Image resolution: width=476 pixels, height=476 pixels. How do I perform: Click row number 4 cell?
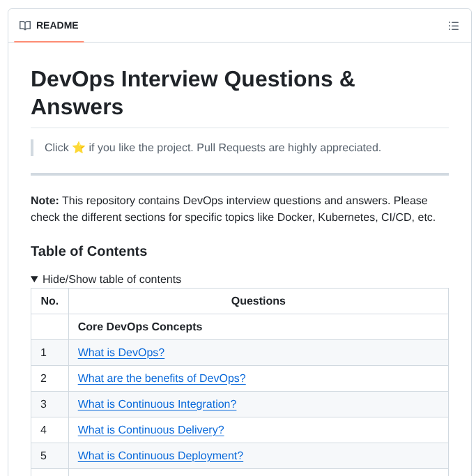click(x=49, y=430)
